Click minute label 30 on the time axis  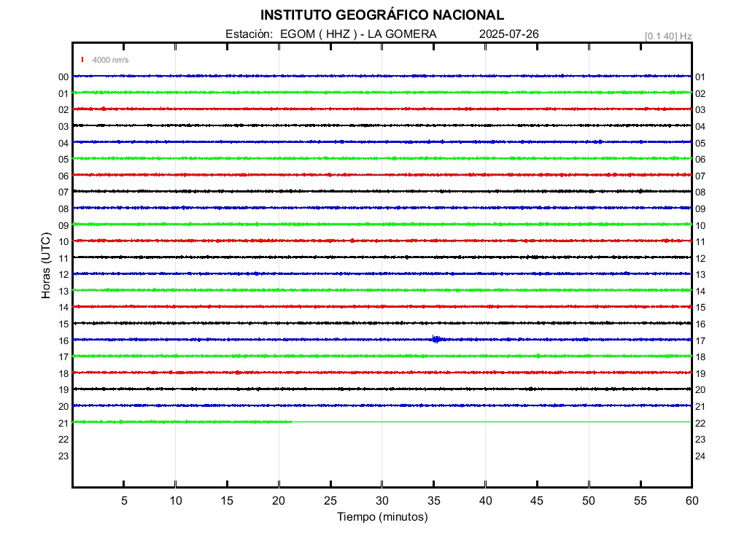[382, 501]
